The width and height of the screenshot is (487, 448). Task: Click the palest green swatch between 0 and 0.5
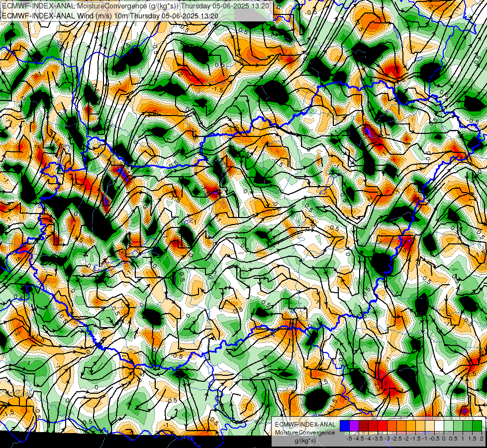click(x=449, y=426)
